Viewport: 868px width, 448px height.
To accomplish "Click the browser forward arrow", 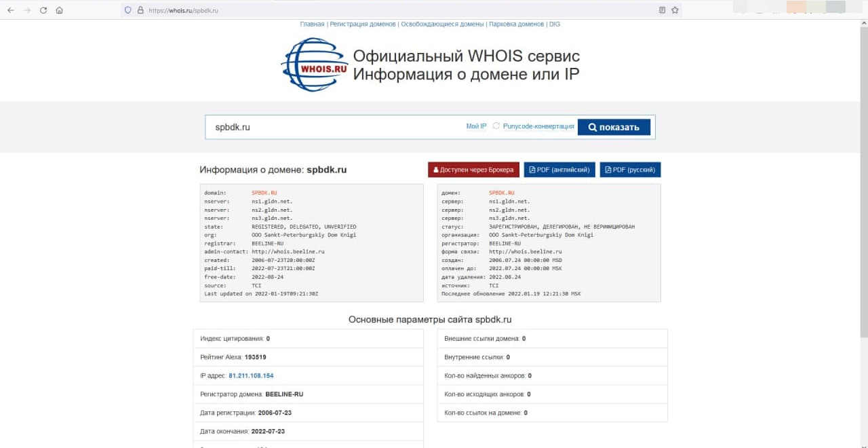I will (x=27, y=10).
